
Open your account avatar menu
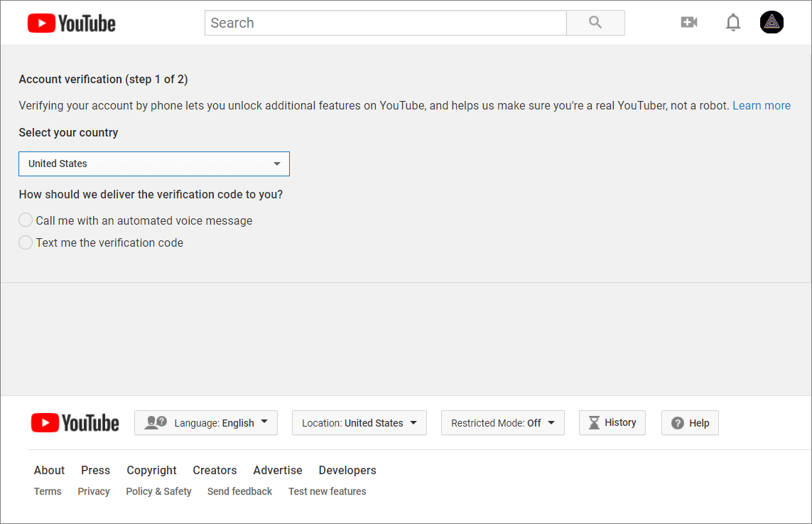[772, 22]
